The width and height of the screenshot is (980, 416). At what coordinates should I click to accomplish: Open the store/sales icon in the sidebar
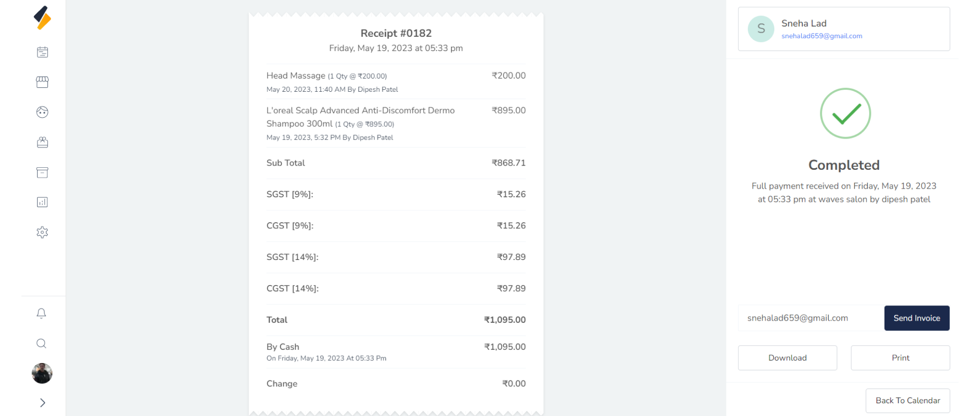click(x=42, y=82)
